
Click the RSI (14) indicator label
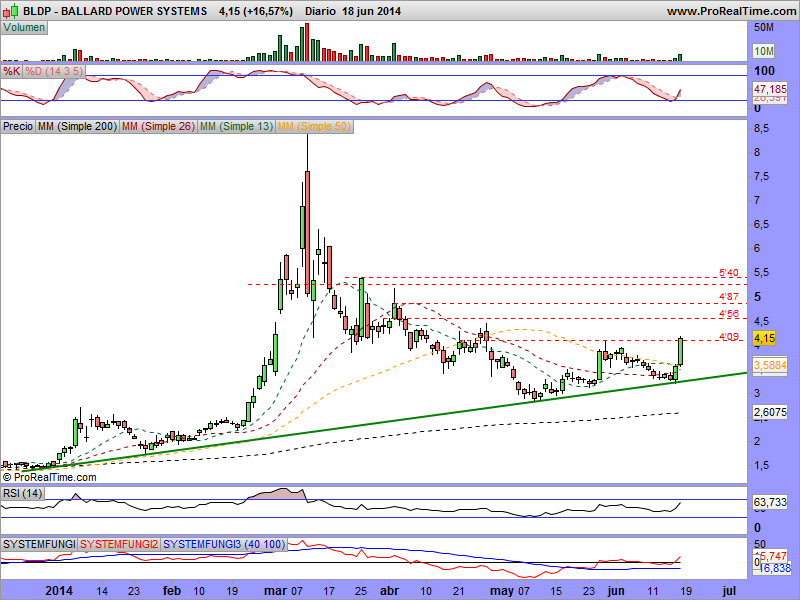coord(22,493)
